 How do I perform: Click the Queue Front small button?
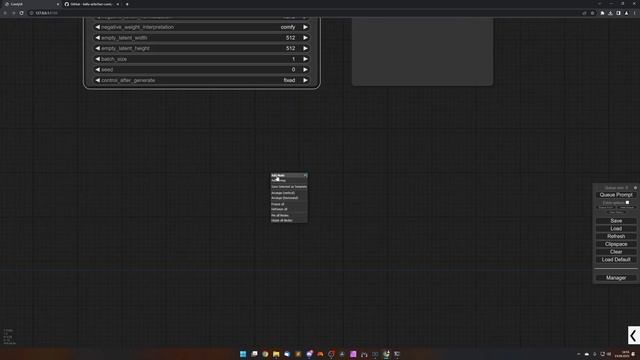606,207
